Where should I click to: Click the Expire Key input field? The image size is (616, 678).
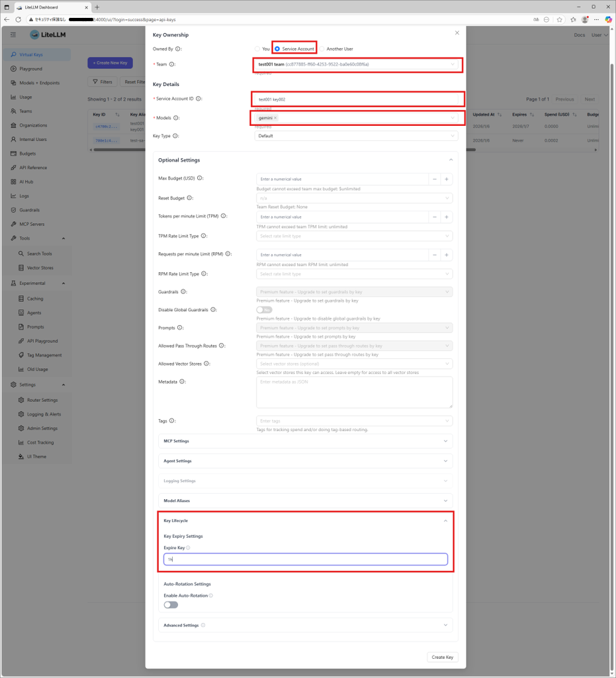click(x=305, y=559)
